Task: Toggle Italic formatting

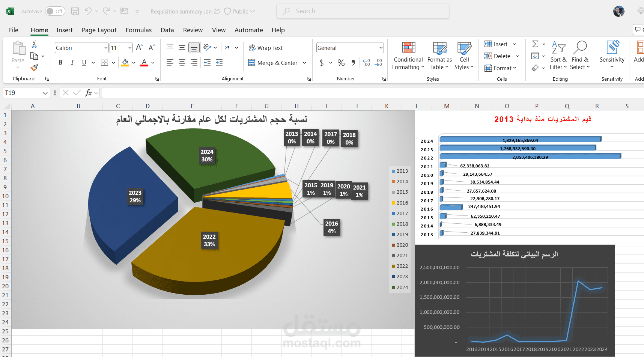Action: coord(72,63)
